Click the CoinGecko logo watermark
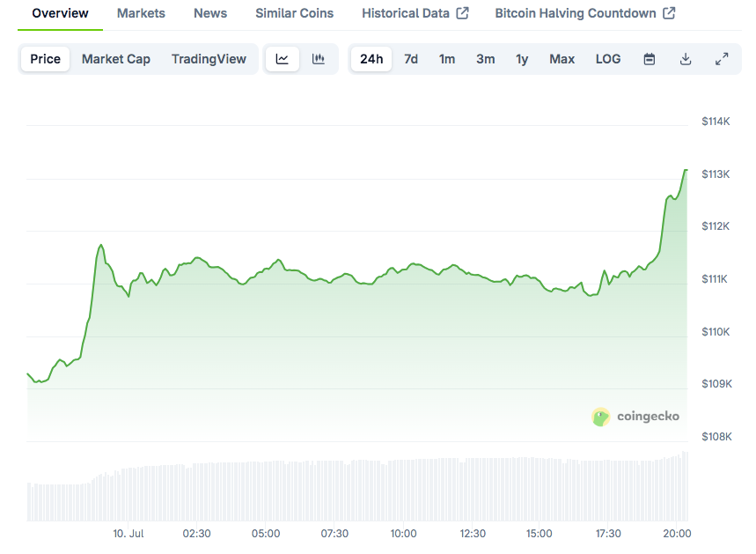The width and height of the screenshot is (756, 554). click(635, 417)
